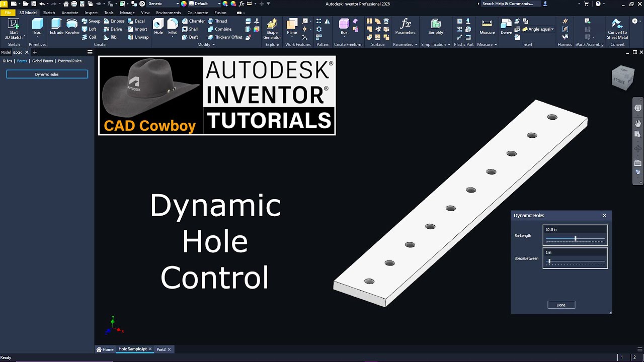The image size is (644, 362).
Task: Open the External Rules tab
Action: pyautogui.click(x=69, y=61)
